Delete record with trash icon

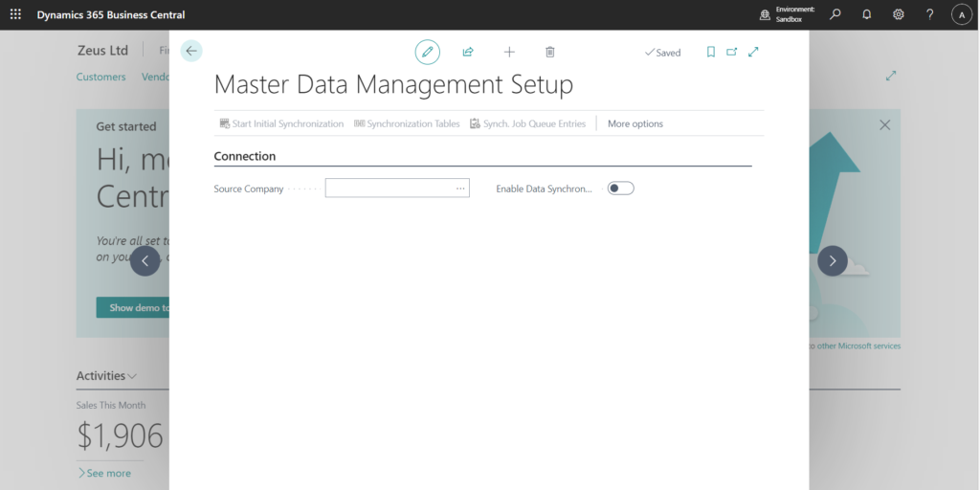550,52
